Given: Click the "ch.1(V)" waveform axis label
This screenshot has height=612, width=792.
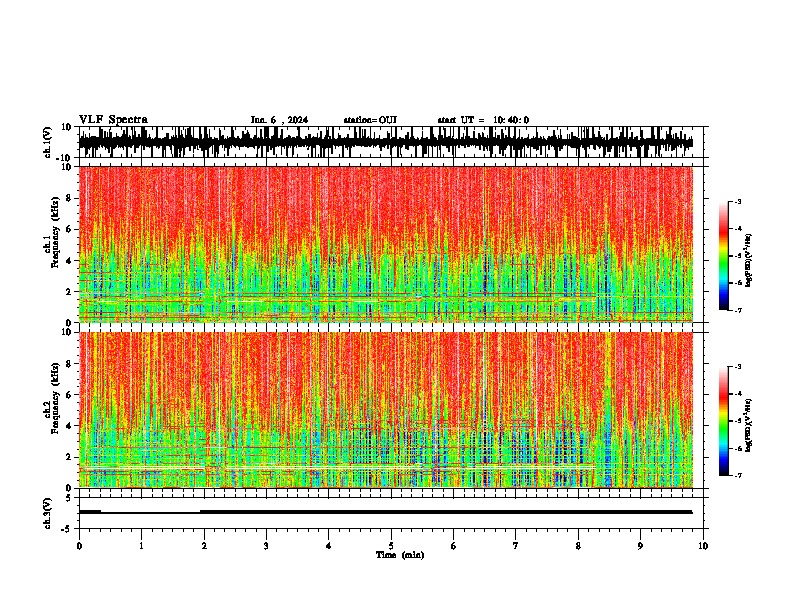Looking at the screenshot, I should (47, 142).
